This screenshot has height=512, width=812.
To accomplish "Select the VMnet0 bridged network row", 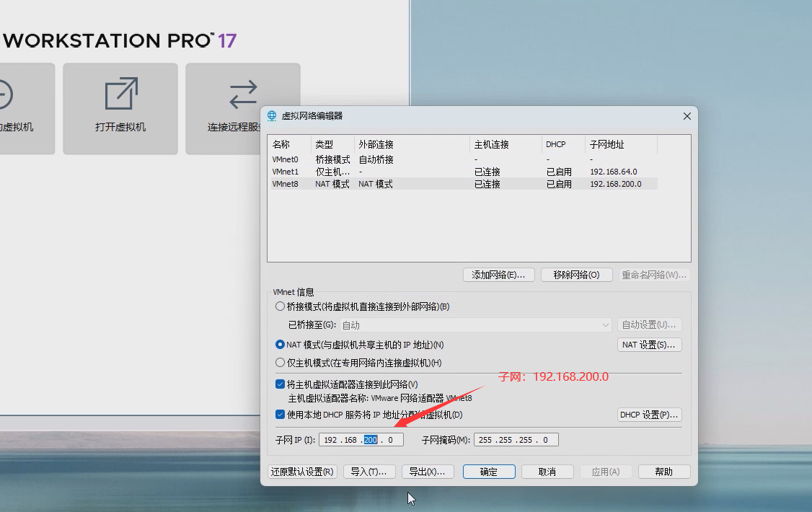I will pos(361,159).
